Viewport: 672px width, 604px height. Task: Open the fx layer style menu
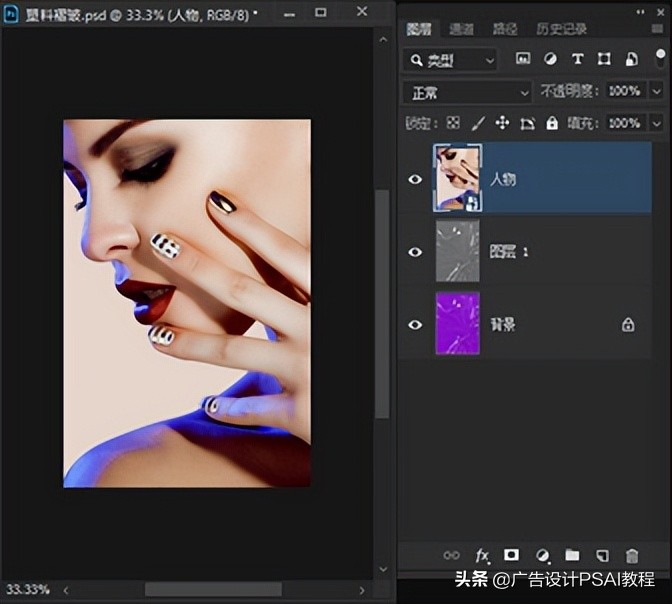point(482,556)
